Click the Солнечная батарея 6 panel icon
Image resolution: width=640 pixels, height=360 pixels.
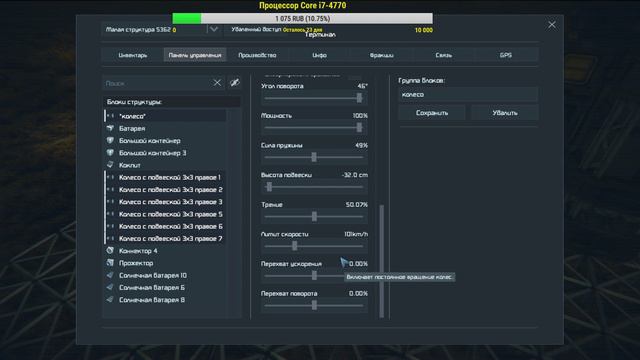110,287
